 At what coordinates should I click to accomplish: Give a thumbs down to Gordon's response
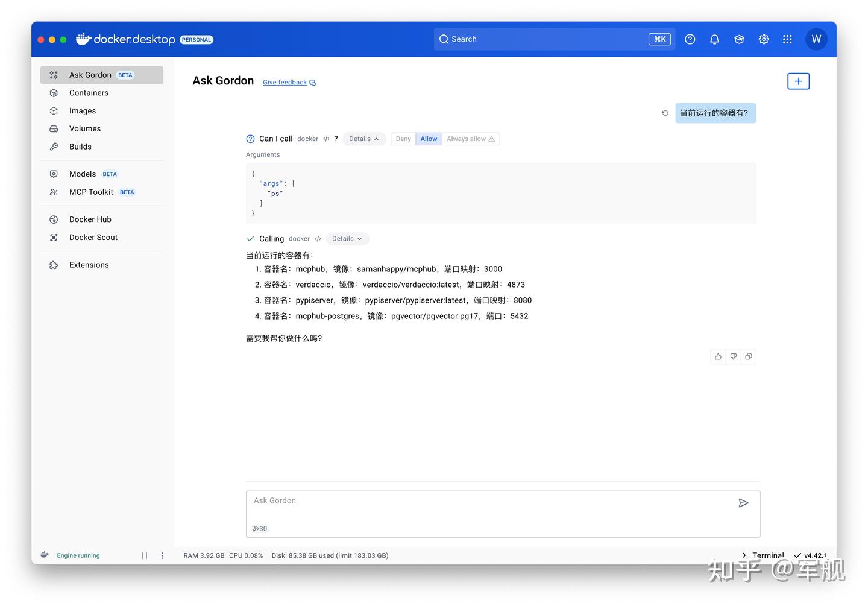click(x=733, y=356)
